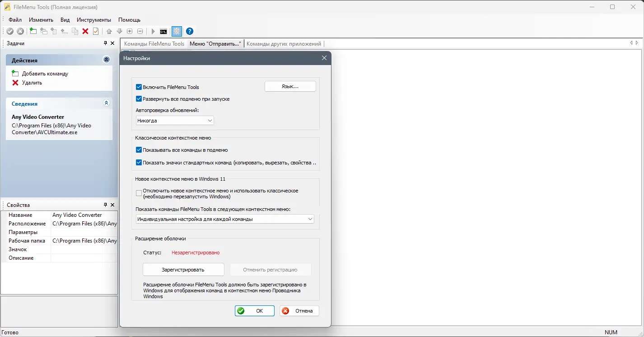Click the tab strip scroll-right arrow
The height and width of the screenshot is (337, 644).
[637, 43]
